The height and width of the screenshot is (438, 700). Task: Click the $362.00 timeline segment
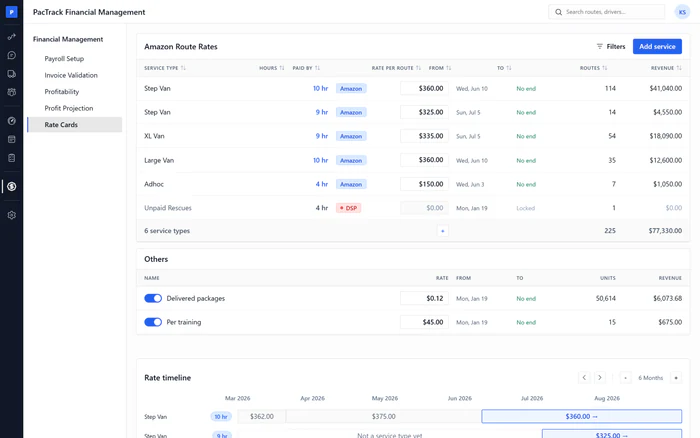pos(262,417)
